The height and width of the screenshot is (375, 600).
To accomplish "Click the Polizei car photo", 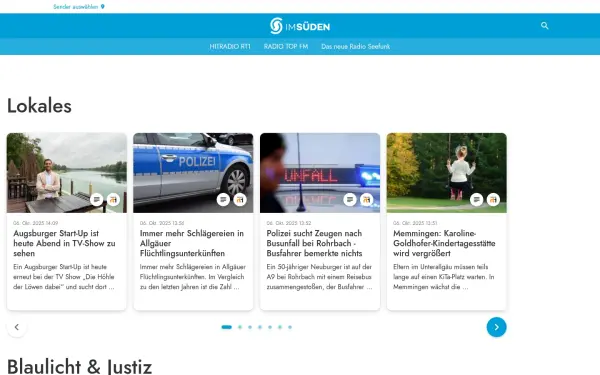I will tap(193, 173).
